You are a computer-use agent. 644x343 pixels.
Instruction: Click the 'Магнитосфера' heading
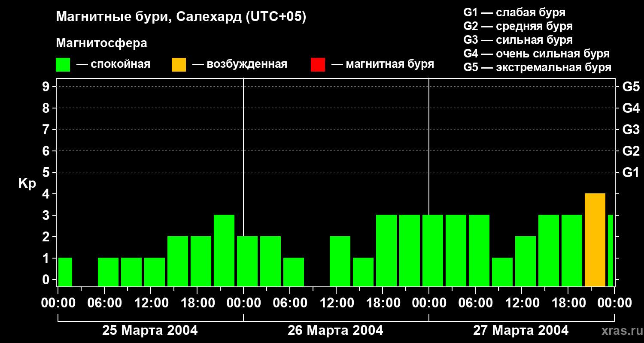[101, 43]
